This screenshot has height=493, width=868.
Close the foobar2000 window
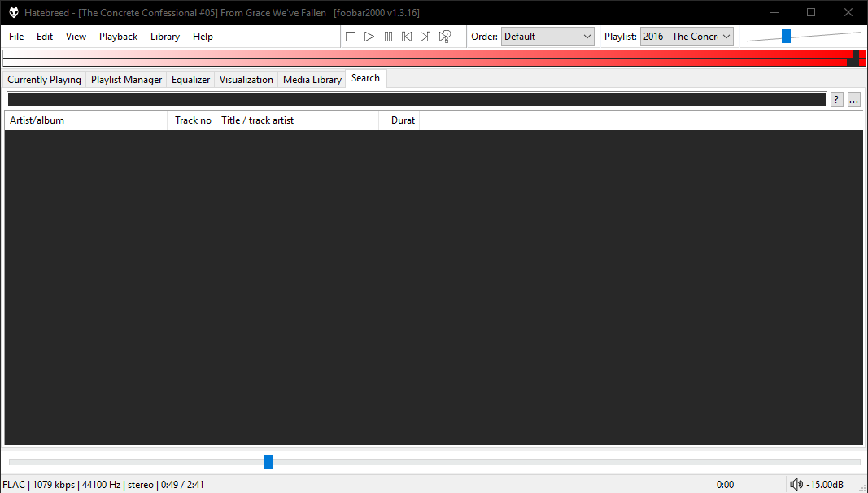(x=848, y=12)
